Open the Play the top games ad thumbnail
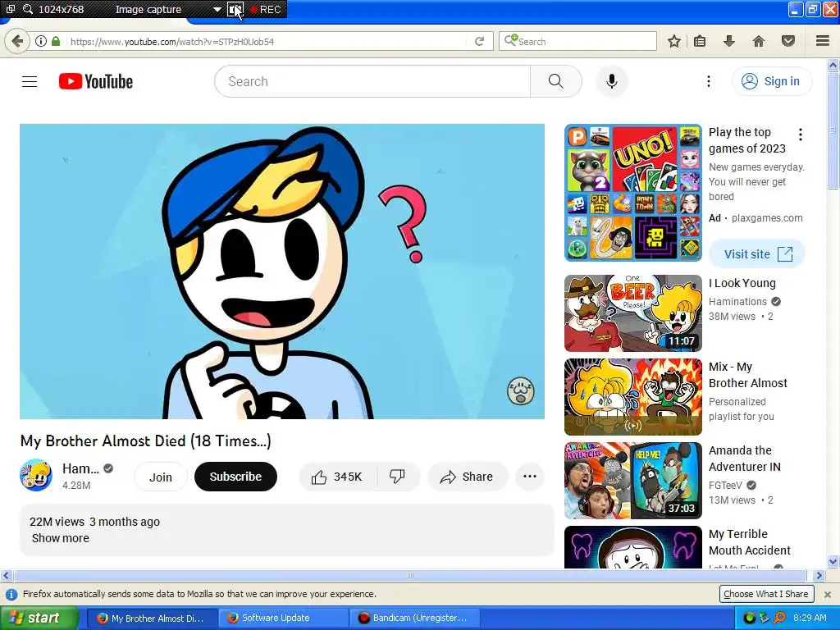Image resolution: width=840 pixels, height=630 pixels. pos(632,193)
